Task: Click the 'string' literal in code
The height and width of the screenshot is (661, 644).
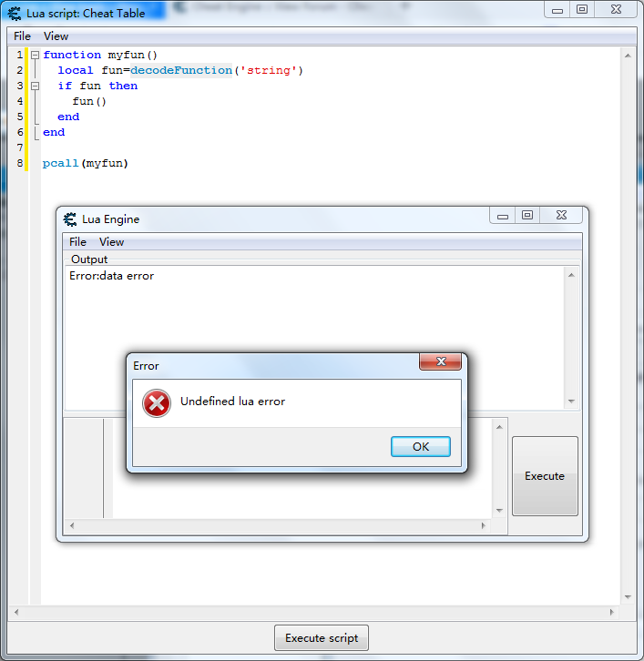Action: [269, 70]
